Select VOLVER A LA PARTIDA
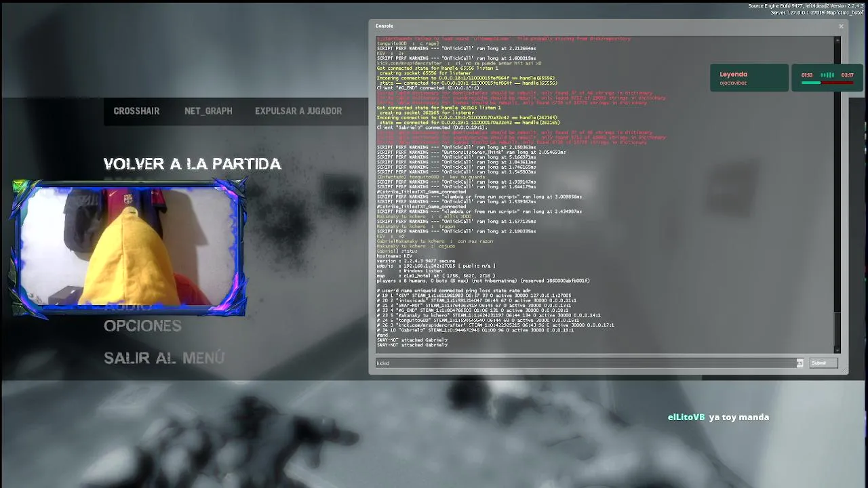868x488 pixels. point(192,164)
